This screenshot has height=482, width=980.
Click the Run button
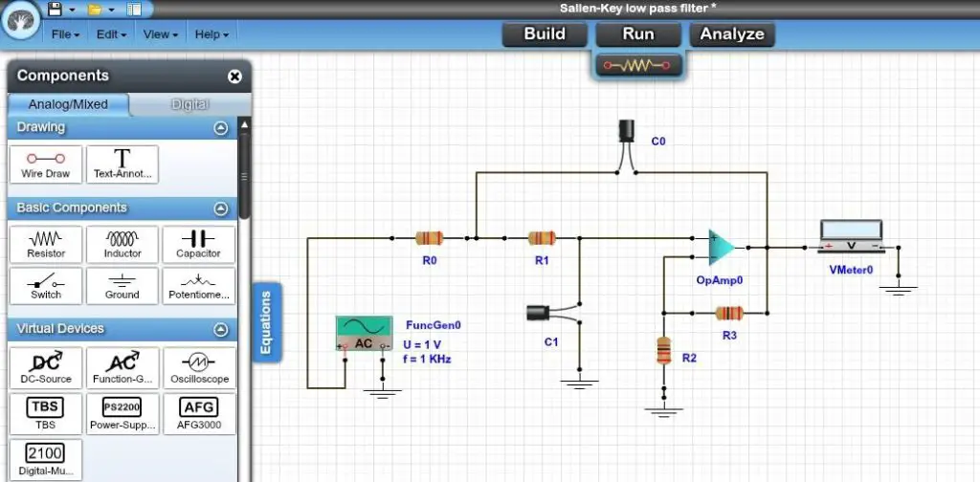pyautogui.click(x=638, y=34)
